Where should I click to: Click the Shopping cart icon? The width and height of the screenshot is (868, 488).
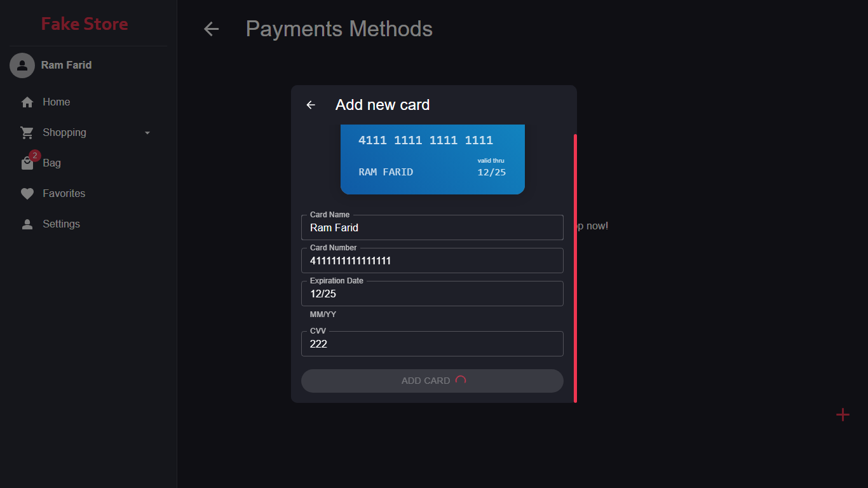coord(27,133)
